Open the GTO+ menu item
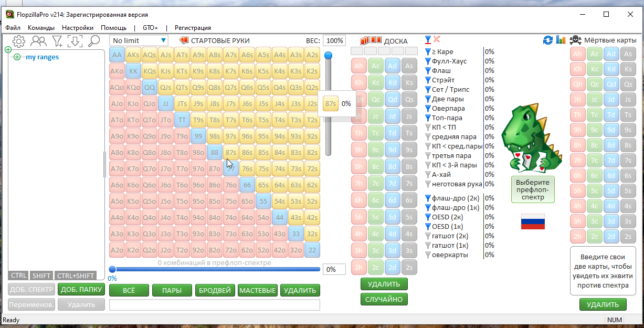The width and height of the screenshot is (644, 328). 150,28
